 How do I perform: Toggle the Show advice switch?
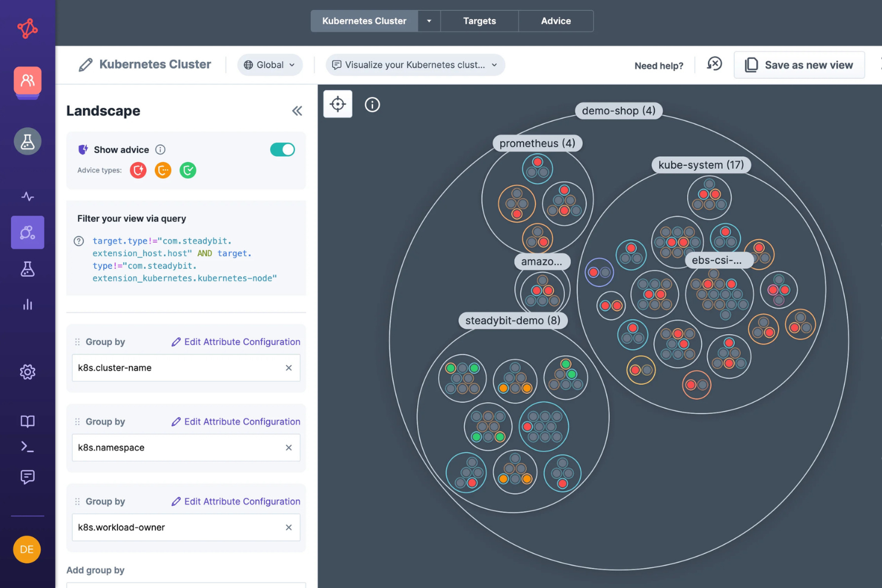pos(282,150)
